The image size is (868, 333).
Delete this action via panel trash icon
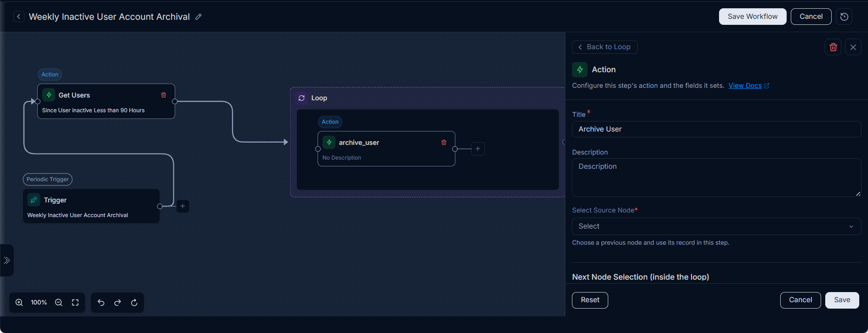click(x=833, y=47)
